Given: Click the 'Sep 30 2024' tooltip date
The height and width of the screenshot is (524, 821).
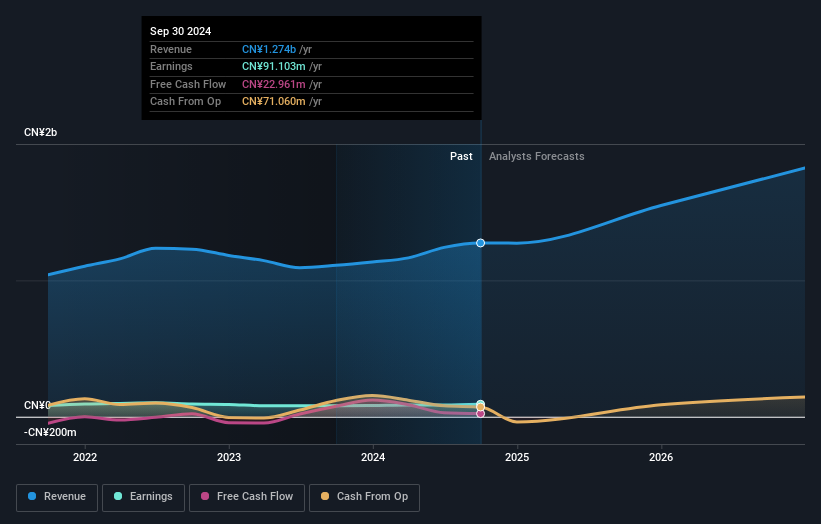Looking at the screenshot, I should (x=181, y=31).
